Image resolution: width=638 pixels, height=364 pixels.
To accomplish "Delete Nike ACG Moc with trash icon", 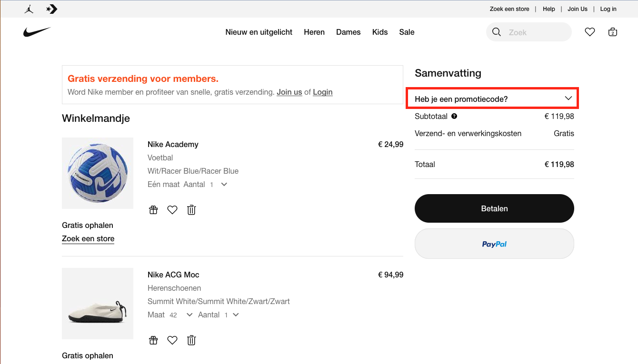I will tap(191, 340).
